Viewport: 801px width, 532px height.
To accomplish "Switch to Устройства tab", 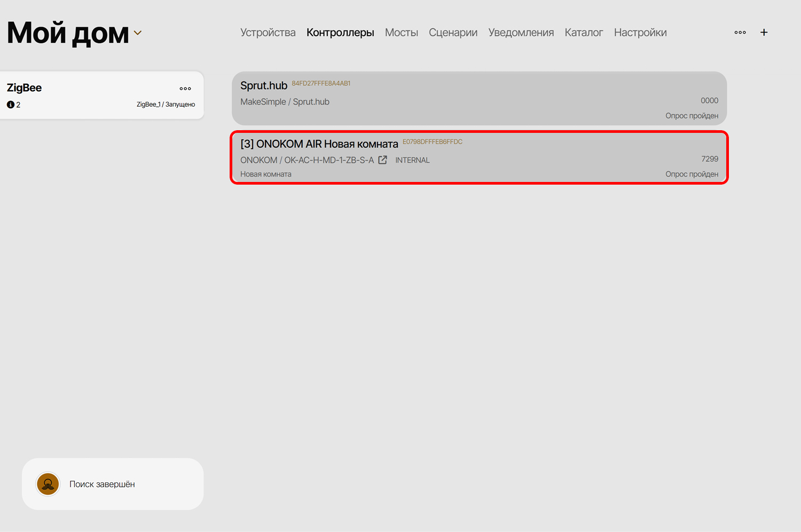I will [268, 33].
